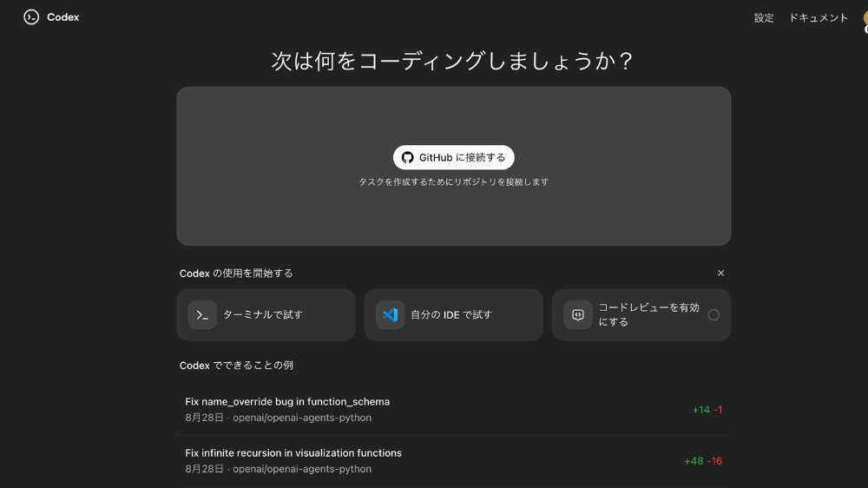The image size is (868, 488).
Task: Open the Fix infinite recursion task
Action: (x=293, y=453)
